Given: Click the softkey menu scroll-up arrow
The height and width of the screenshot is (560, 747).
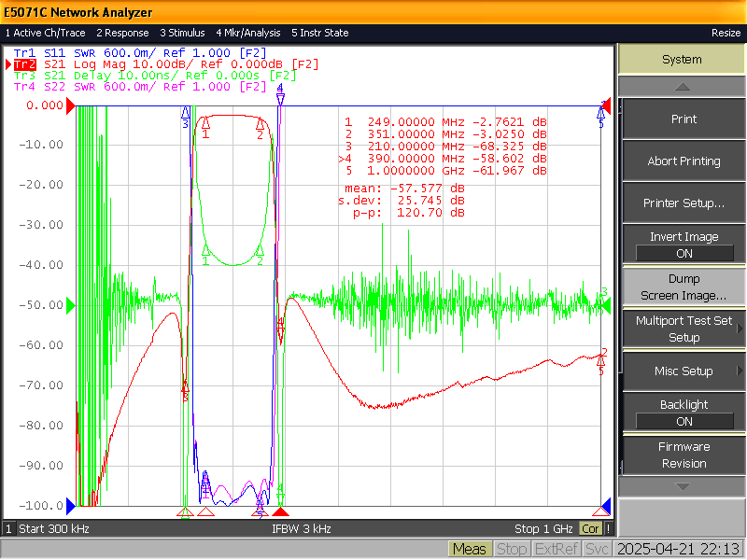Looking at the screenshot, I should pos(682,87).
